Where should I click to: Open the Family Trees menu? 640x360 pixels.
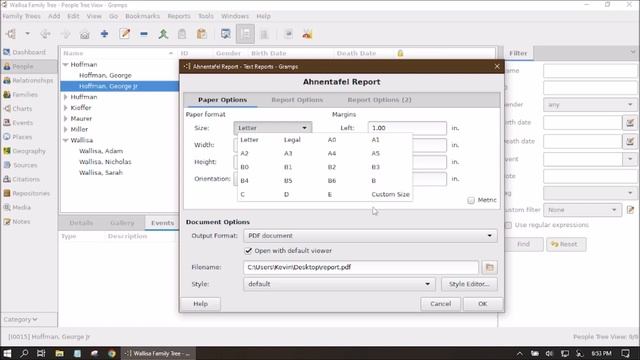click(21, 16)
